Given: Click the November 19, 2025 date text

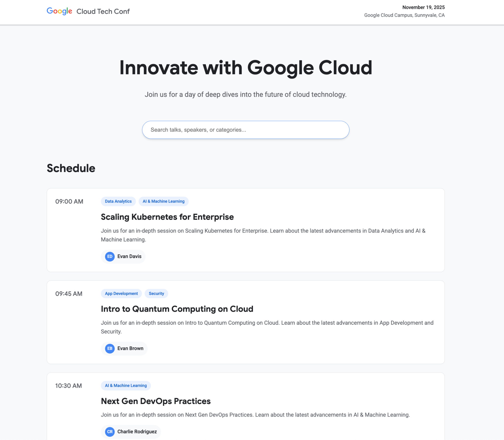Looking at the screenshot, I should (423, 7).
